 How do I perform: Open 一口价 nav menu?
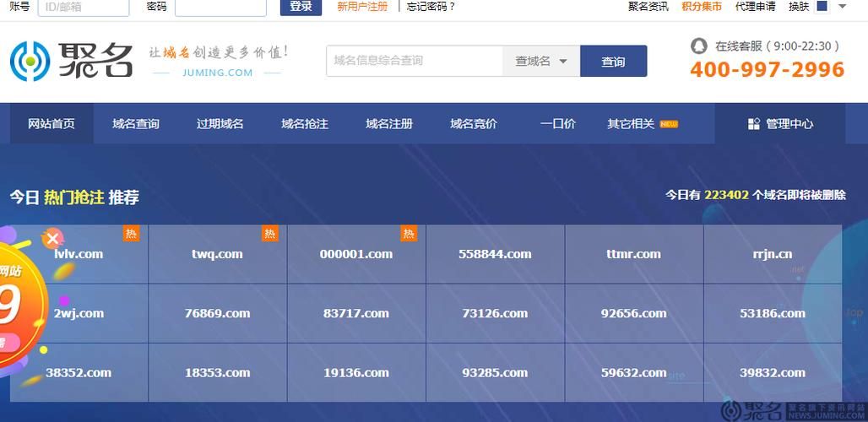(558, 124)
